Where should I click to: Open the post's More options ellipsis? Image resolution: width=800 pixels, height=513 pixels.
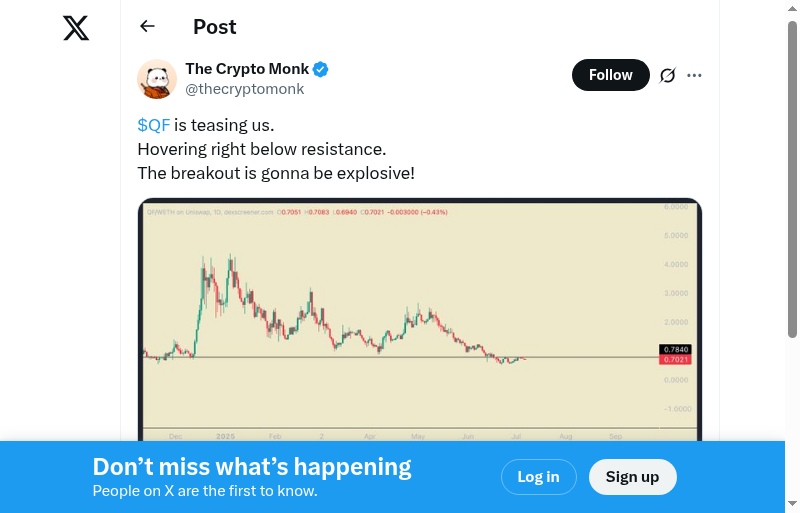tap(695, 75)
